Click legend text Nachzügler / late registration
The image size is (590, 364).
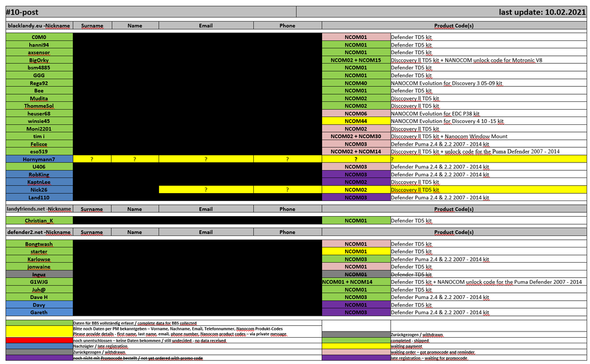[100, 346]
